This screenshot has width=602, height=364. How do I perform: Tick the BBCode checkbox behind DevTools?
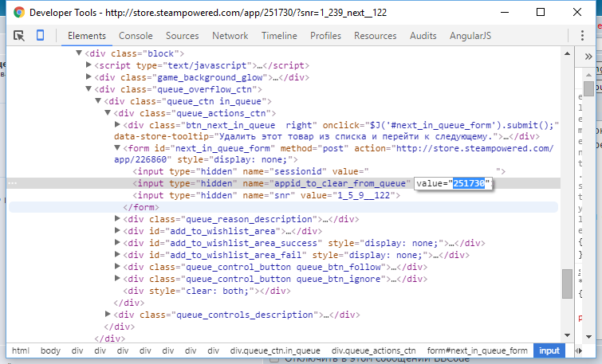coord(274,359)
